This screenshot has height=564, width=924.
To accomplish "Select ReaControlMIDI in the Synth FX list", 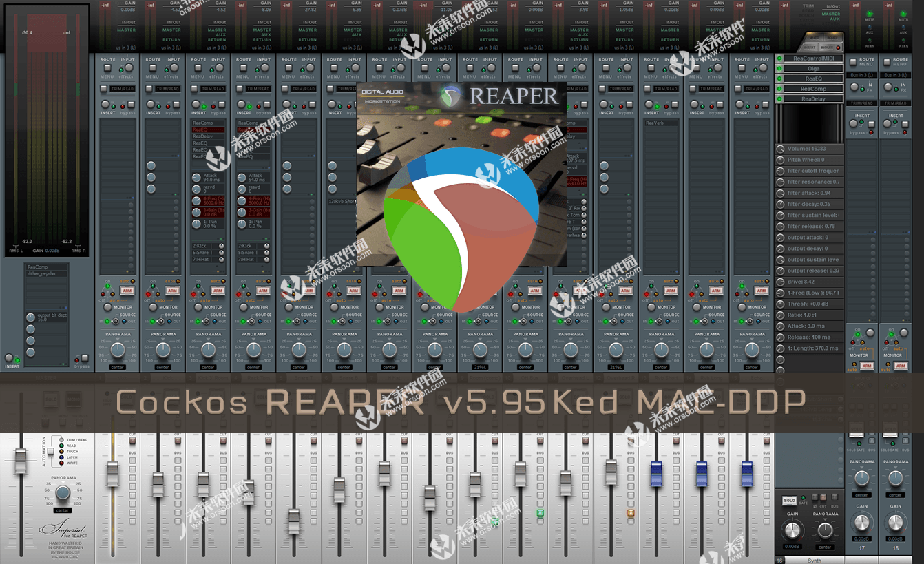I will (813, 59).
